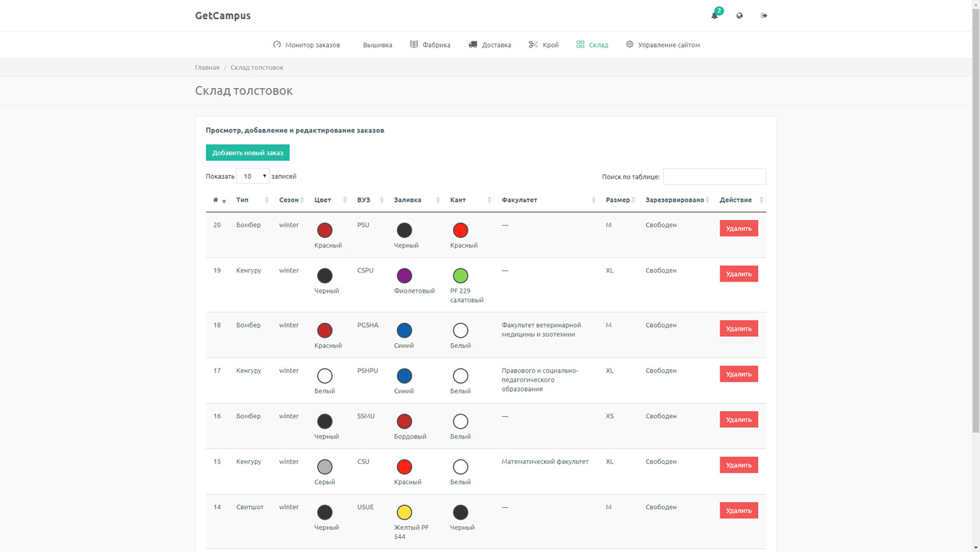Screen dimensions: 980x552
Task: Click the Добавить новый заказ button
Action: coord(248,153)
